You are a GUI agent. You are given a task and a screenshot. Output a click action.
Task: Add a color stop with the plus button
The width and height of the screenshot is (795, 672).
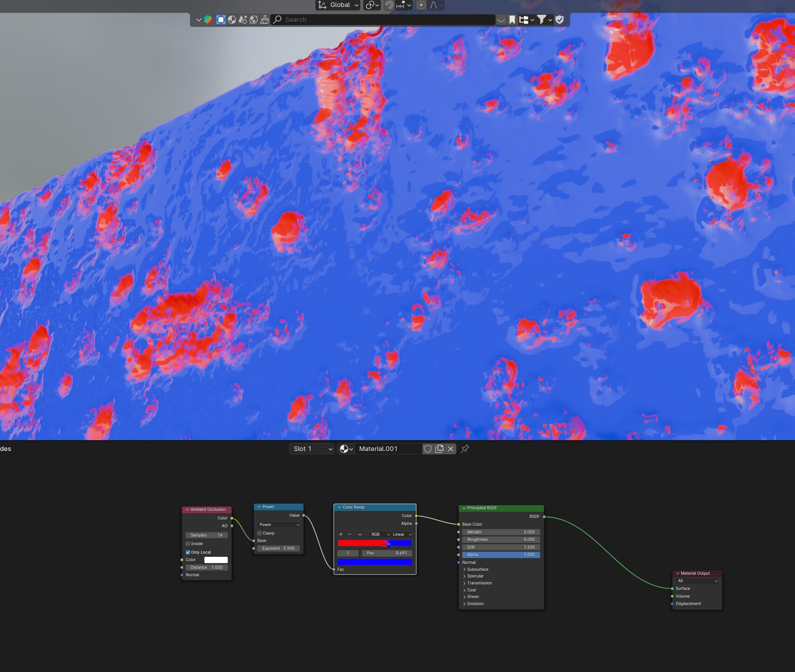coord(341,535)
